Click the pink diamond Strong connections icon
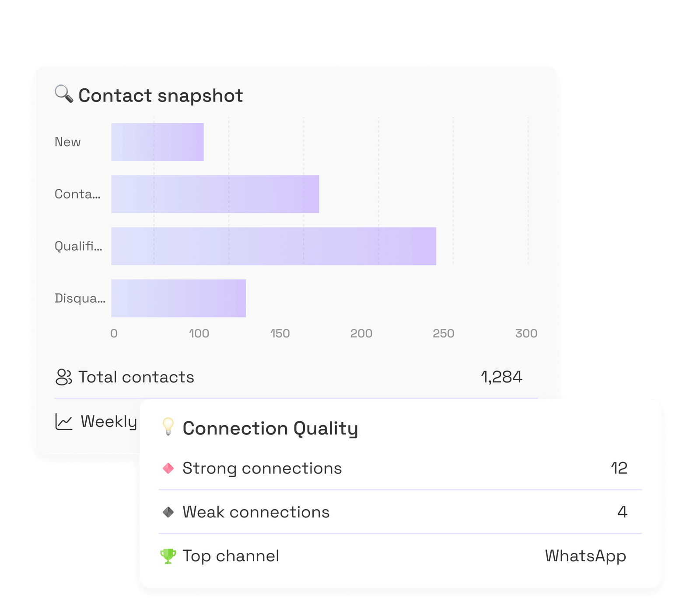The height and width of the screenshot is (605, 700). [x=168, y=469]
